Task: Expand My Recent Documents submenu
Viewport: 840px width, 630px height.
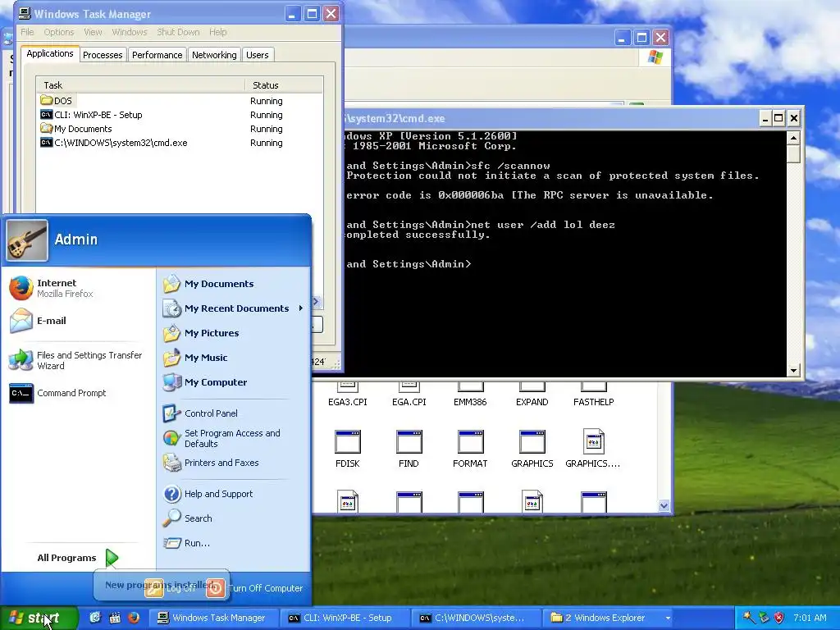Action: [x=234, y=308]
